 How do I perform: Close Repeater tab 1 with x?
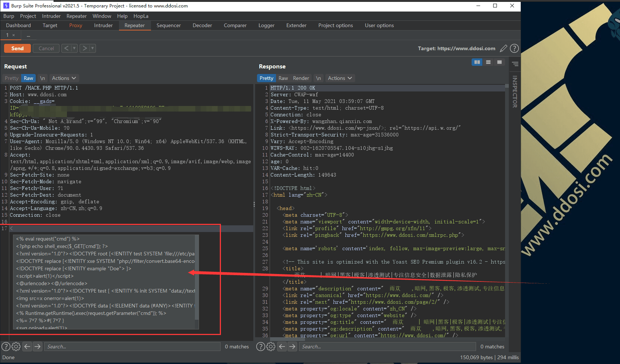(x=14, y=35)
